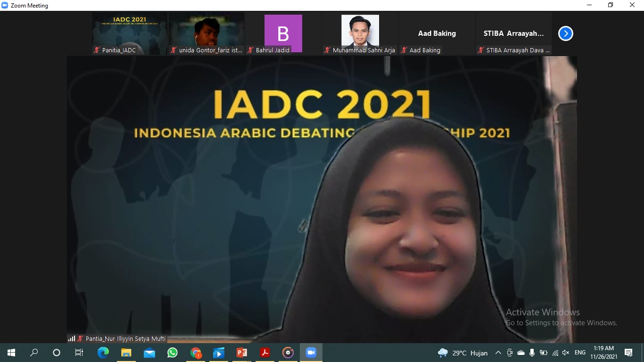Viewport: 644px width, 362px height.
Task: Open notification Action Center icon
Action: point(628,353)
